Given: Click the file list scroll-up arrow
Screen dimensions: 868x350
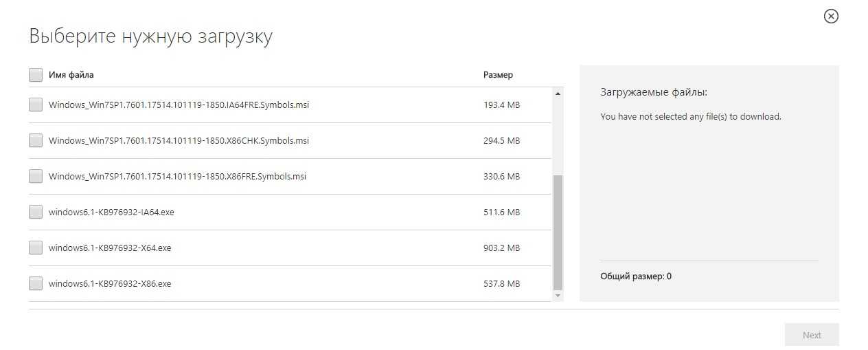Looking at the screenshot, I should tap(558, 93).
